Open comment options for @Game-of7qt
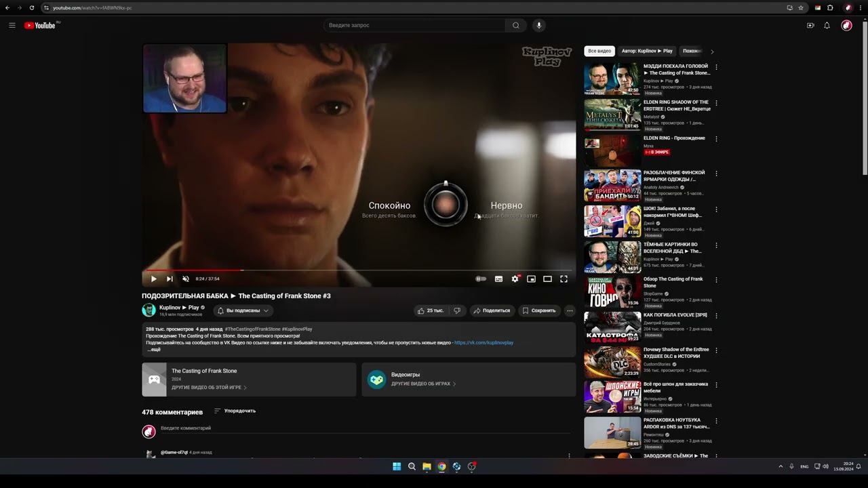868x488 pixels. click(x=569, y=455)
